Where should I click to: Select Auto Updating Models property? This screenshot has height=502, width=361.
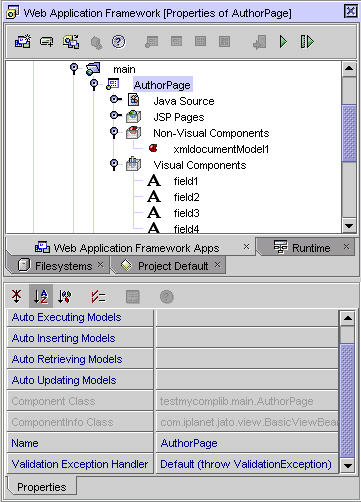(x=80, y=381)
